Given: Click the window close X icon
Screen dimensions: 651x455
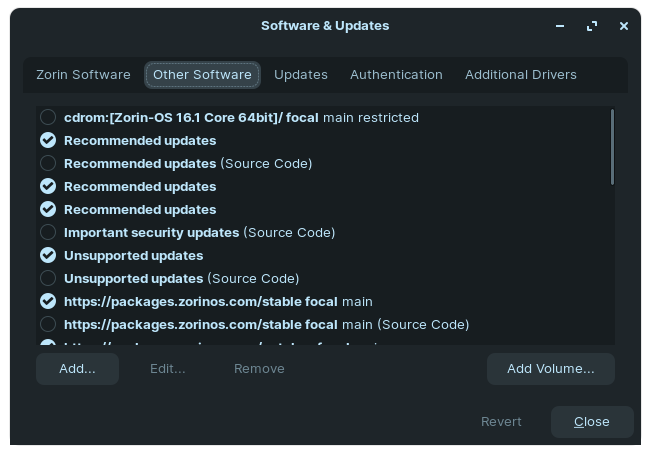Looking at the screenshot, I should 624,26.
